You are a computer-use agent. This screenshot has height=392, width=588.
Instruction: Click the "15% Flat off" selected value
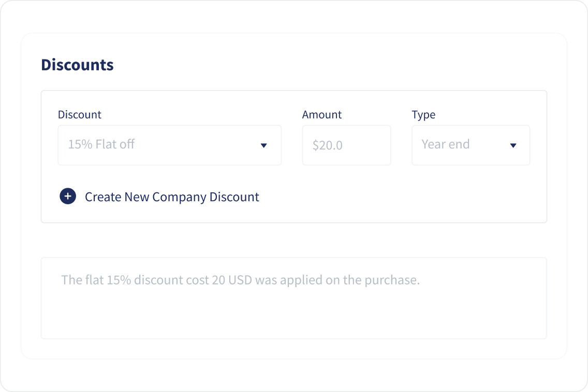pyautogui.click(x=101, y=144)
